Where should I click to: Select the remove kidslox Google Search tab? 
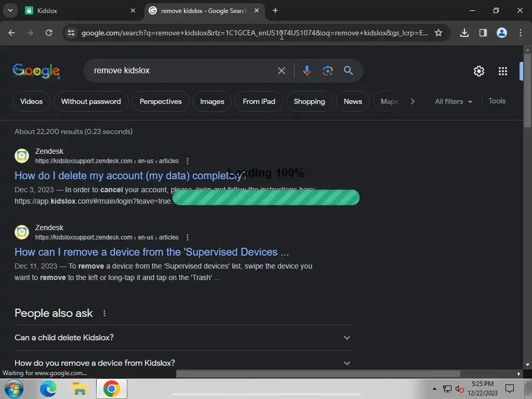tap(204, 10)
